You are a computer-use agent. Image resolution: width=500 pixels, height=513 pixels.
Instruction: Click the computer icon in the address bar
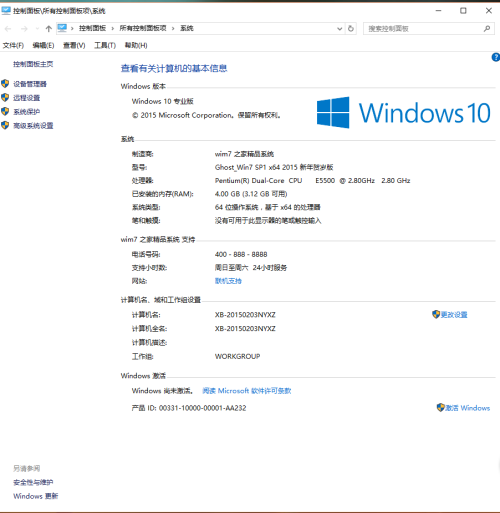pyautogui.click(x=62, y=28)
